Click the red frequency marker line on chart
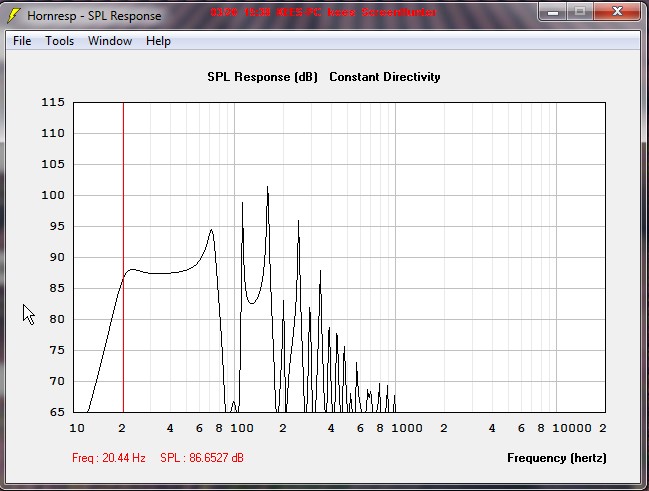This screenshot has height=491, width=649. (123, 257)
